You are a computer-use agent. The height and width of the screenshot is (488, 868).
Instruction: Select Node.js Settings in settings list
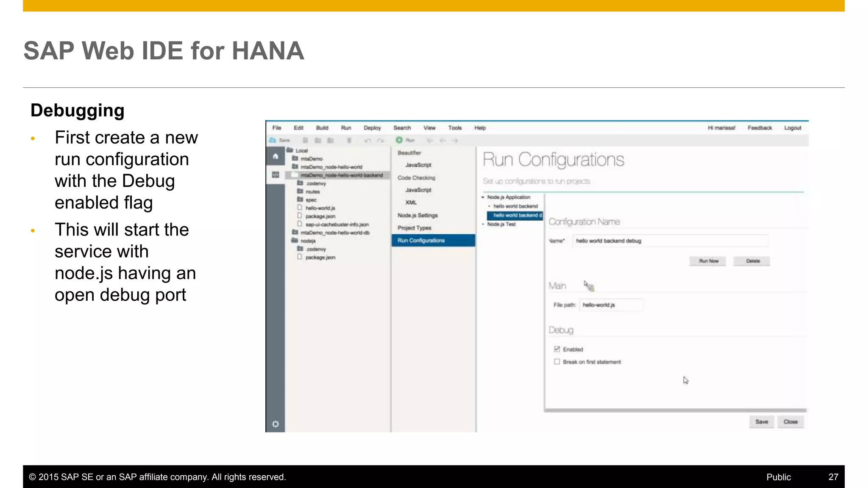(417, 216)
